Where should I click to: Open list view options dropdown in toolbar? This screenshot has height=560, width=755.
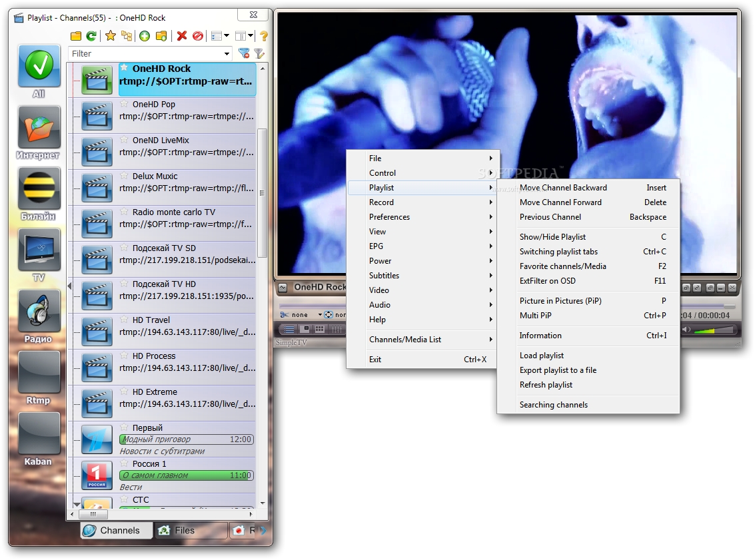pos(227,36)
